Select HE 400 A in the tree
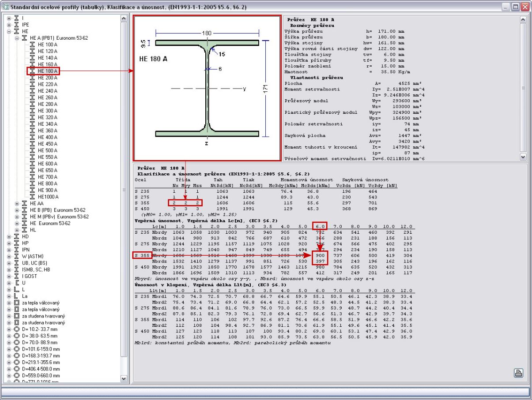Screen dimensions: 532x400 point(47,137)
